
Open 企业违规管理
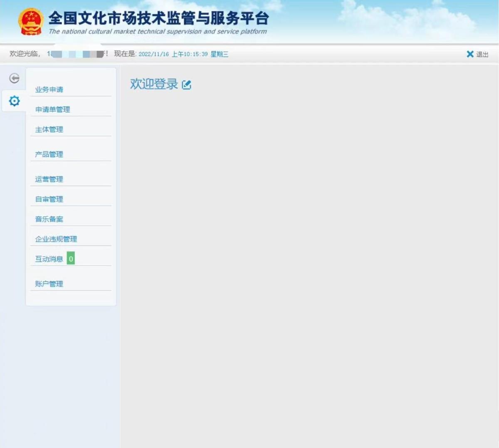click(x=56, y=239)
